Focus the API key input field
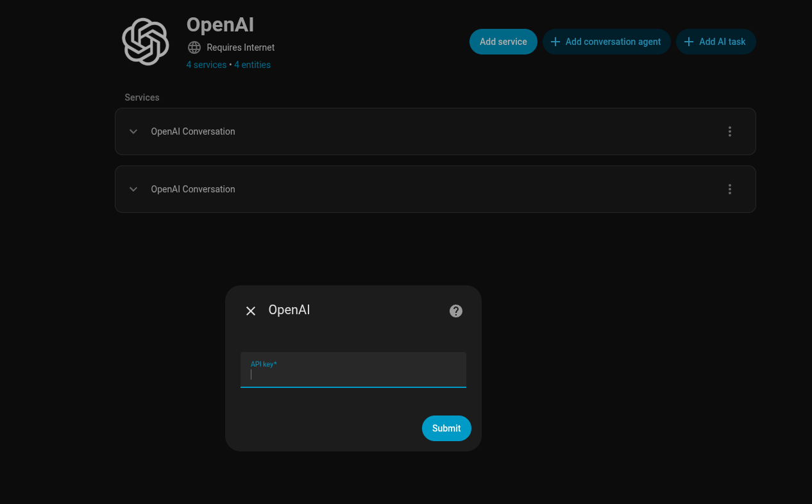Viewport: 812px width, 504px height. point(353,370)
